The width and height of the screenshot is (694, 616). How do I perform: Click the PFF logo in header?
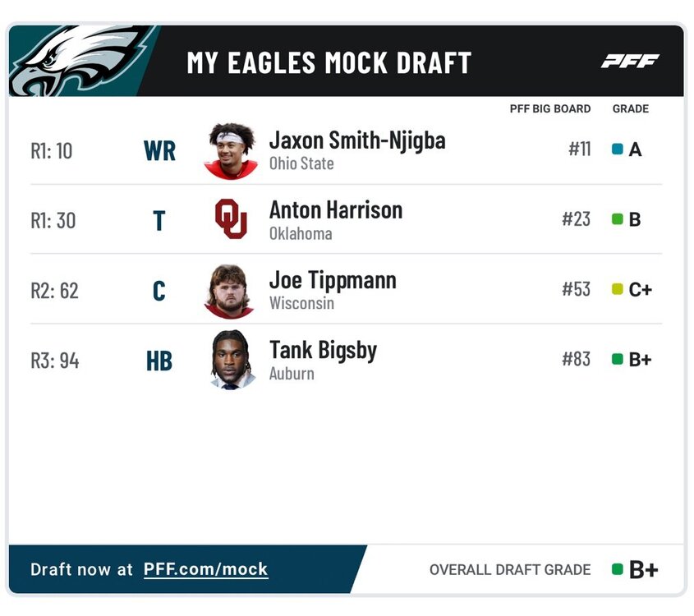630,61
